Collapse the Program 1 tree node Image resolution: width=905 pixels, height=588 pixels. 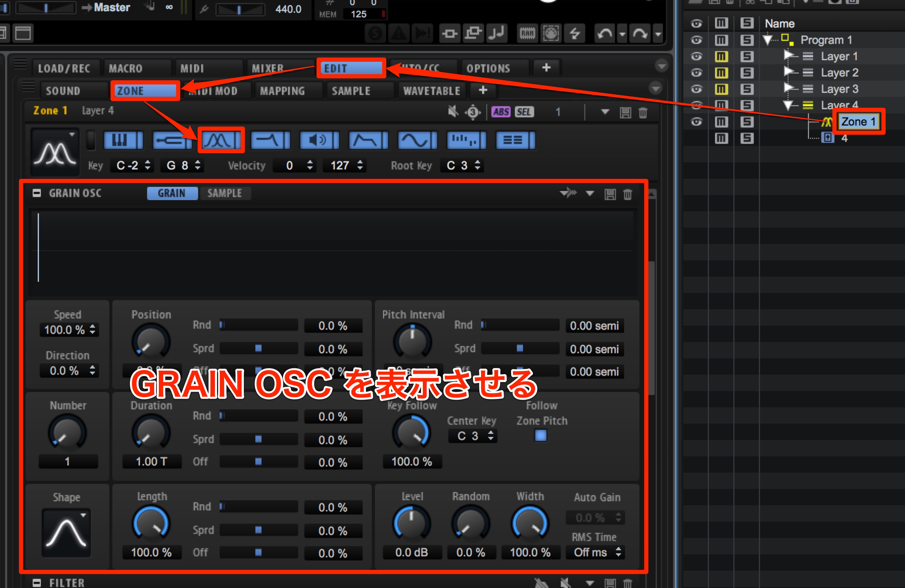[767, 40]
